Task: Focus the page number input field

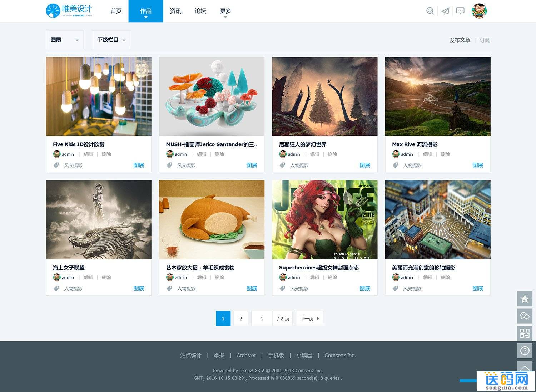Action: pos(262,318)
